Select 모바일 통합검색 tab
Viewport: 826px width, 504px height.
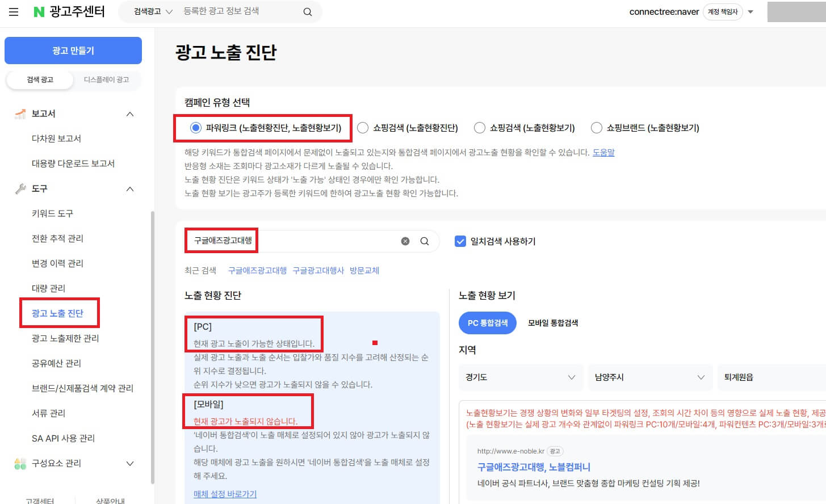click(x=553, y=323)
